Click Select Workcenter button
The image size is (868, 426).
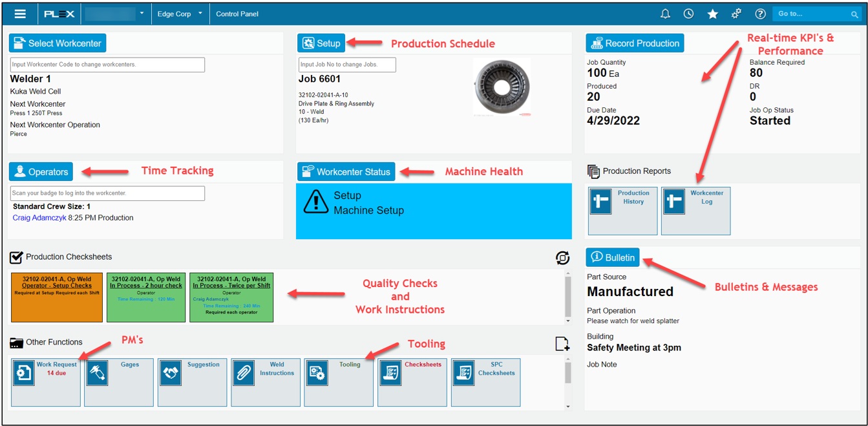click(x=58, y=43)
